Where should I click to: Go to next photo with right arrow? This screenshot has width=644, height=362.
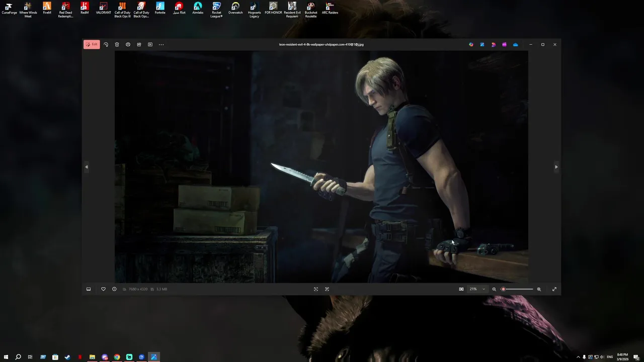click(x=556, y=166)
